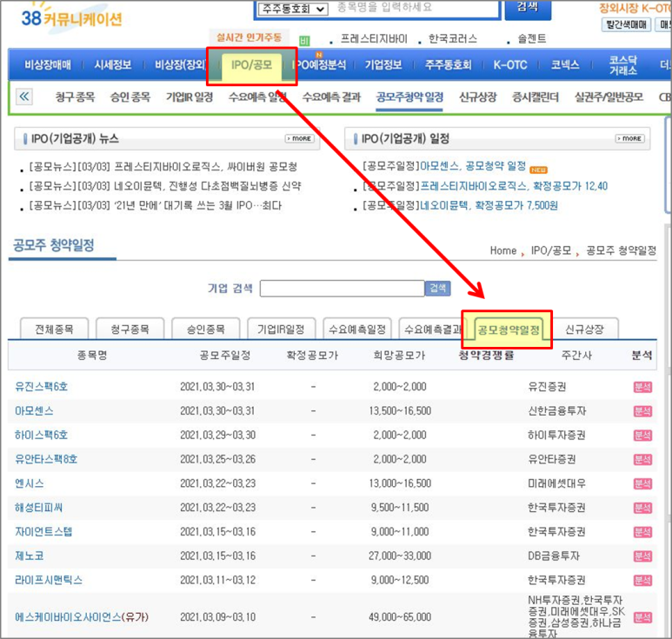The height and width of the screenshot is (639, 672).
Task: Open the 유안타스팩8호 stock link
Action: (46, 459)
